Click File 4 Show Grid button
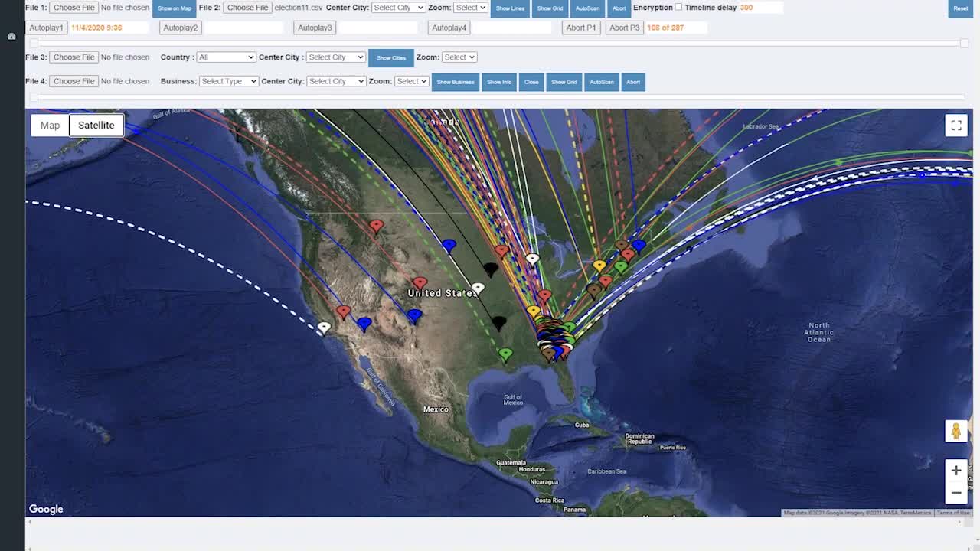Viewport: 980px width, 551px height. (x=564, y=82)
